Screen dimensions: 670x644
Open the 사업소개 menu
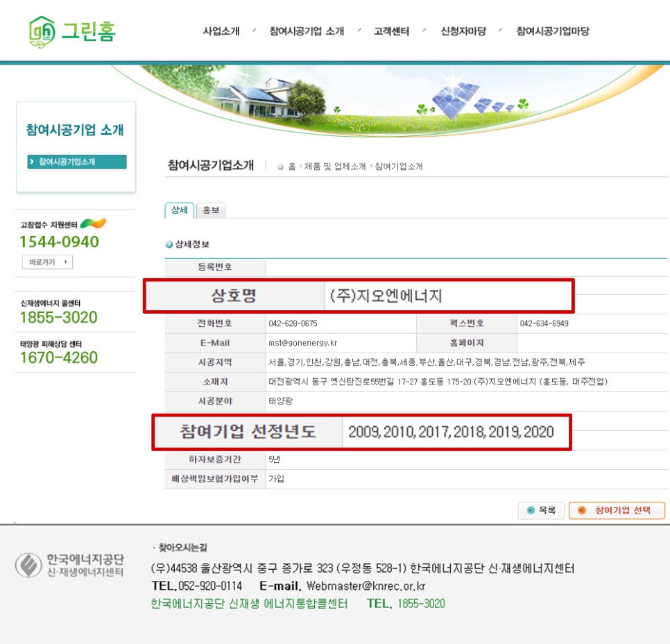(x=221, y=31)
